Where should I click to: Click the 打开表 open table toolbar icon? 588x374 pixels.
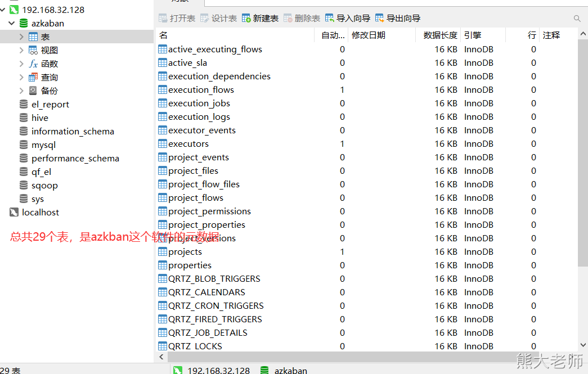pyautogui.click(x=163, y=19)
